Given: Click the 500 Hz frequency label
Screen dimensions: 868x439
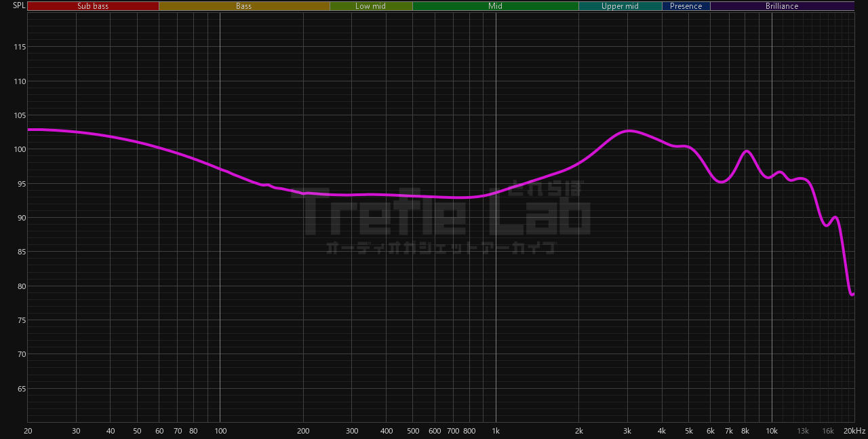Looking at the screenshot, I should [413, 431].
